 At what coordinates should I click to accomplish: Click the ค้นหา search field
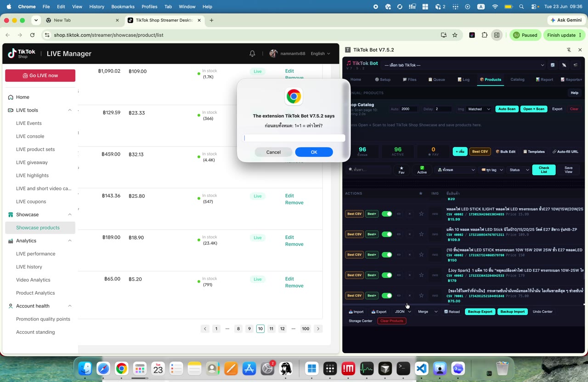pos(368,170)
